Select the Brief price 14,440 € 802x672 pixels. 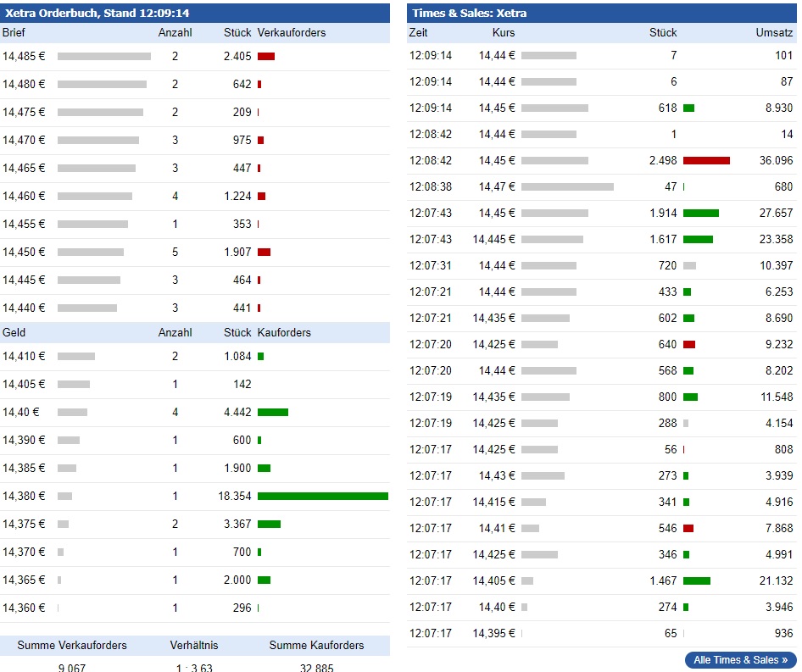(x=24, y=308)
